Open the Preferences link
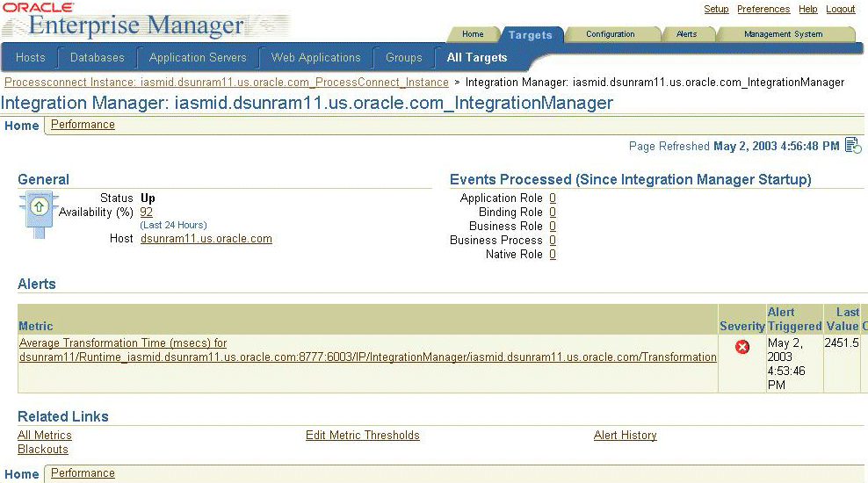Viewport: 868px width, 483px height. [763, 9]
